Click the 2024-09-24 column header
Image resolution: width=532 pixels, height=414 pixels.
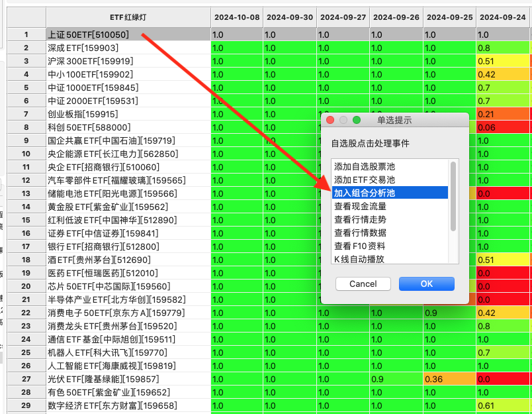tap(502, 17)
